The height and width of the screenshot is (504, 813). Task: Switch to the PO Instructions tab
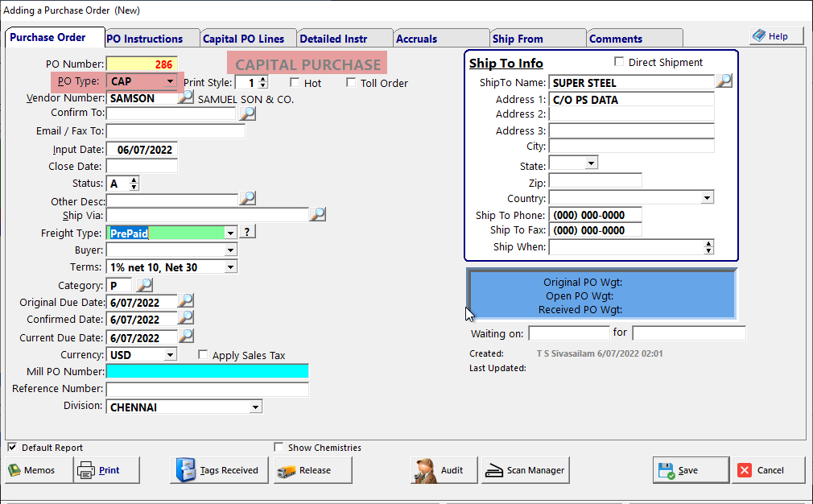145,39
